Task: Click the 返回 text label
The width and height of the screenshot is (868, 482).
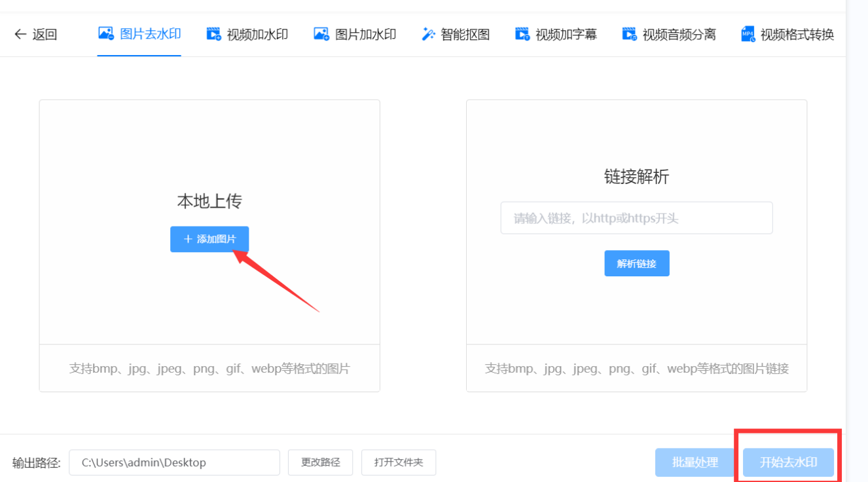Action: pyautogui.click(x=45, y=35)
